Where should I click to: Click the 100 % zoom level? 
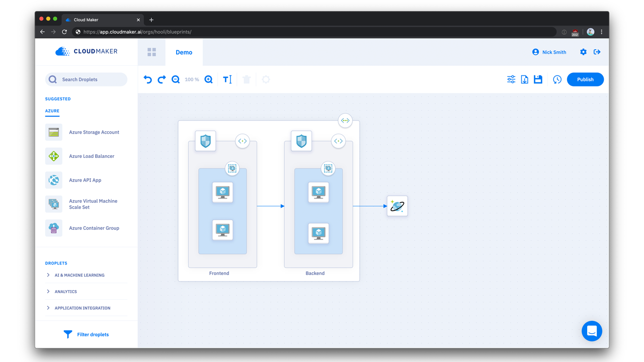(x=192, y=79)
